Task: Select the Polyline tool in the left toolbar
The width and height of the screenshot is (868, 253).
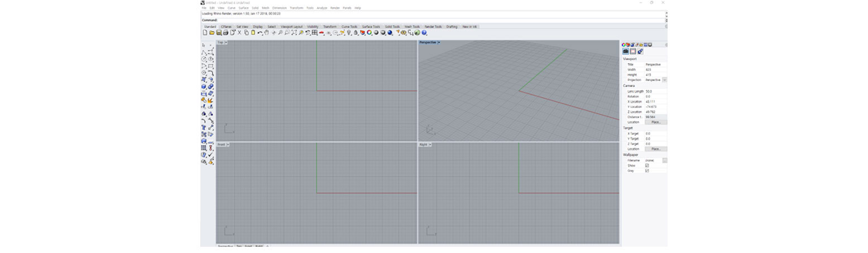Action: pyautogui.click(x=204, y=52)
